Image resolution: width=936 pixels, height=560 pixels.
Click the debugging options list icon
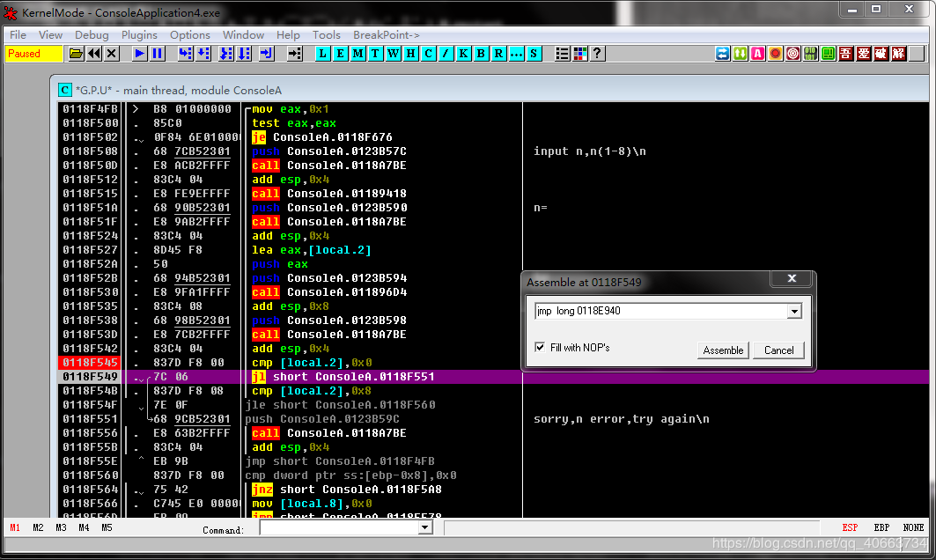(x=563, y=54)
